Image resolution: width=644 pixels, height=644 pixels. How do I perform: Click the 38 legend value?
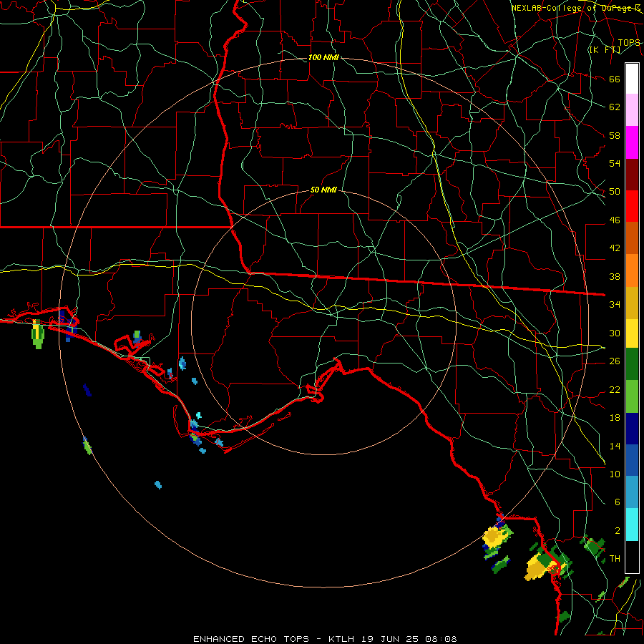click(x=615, y=276)
